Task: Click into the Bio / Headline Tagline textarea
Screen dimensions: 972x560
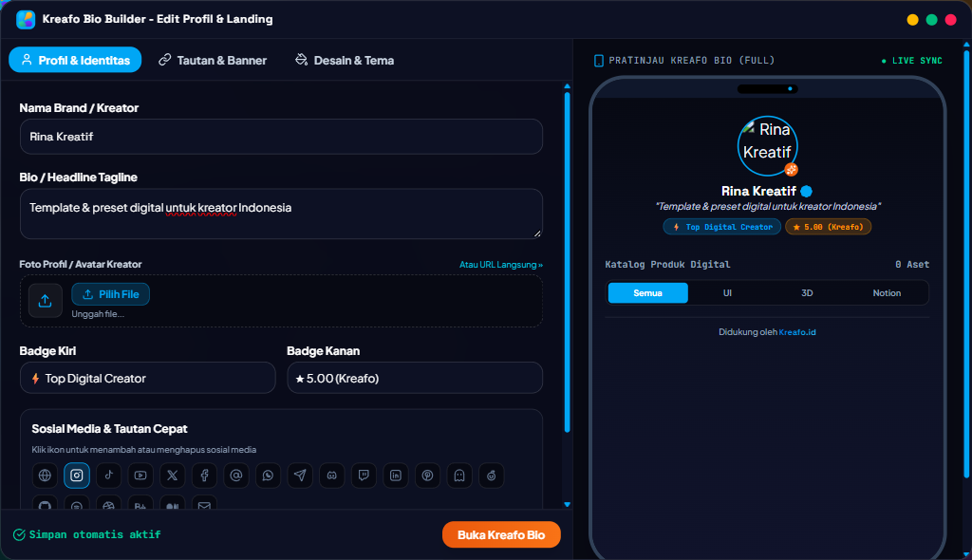Action: point(281,214)
